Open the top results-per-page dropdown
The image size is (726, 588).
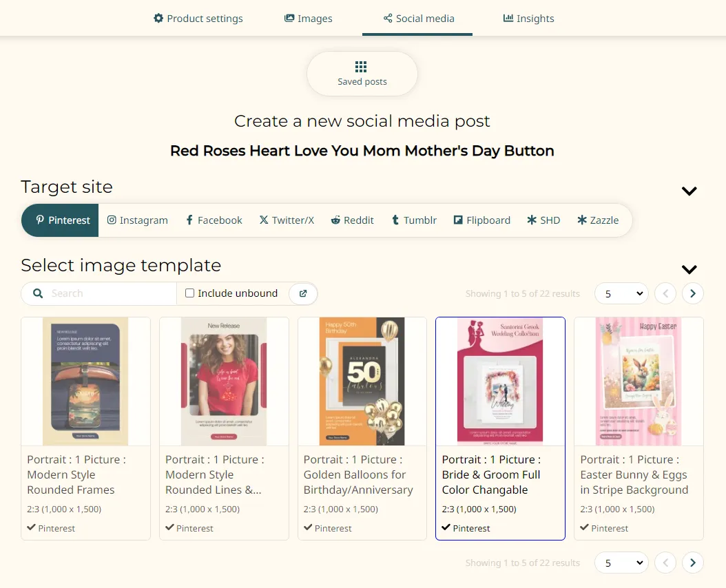click(x=621, y=293)
